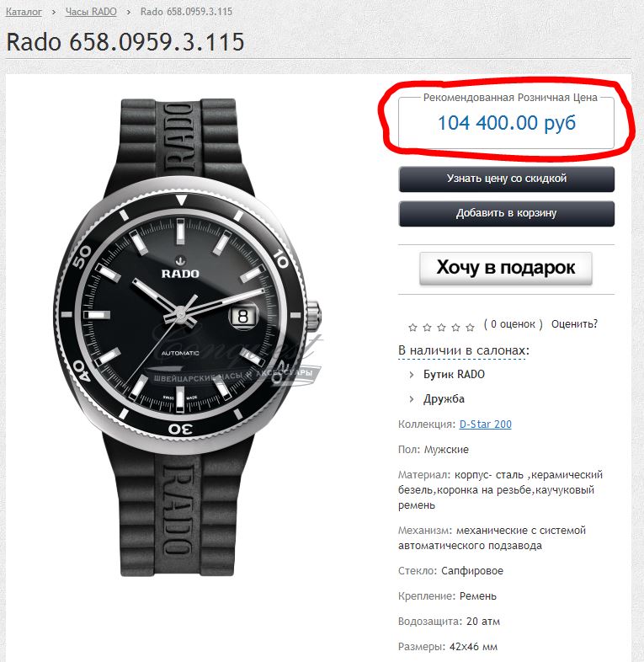The height and width of the screenshot is (662, 644).
Task: Click the Rado watch product image
Action: tap(188, 338)
